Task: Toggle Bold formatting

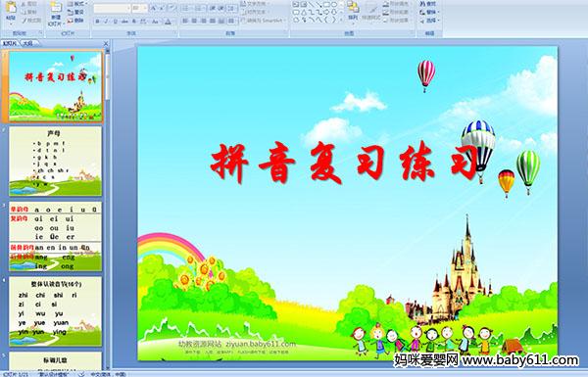Action: tap(97, 22)
